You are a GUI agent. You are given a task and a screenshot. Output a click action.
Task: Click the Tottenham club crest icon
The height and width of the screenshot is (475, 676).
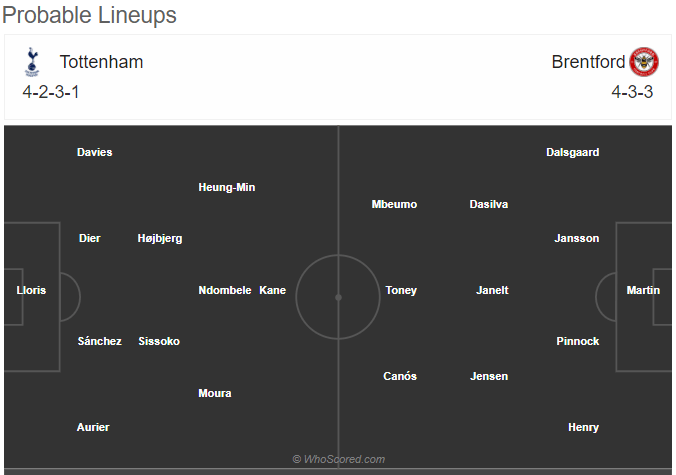pyautogui.click(x=32, y=62)
